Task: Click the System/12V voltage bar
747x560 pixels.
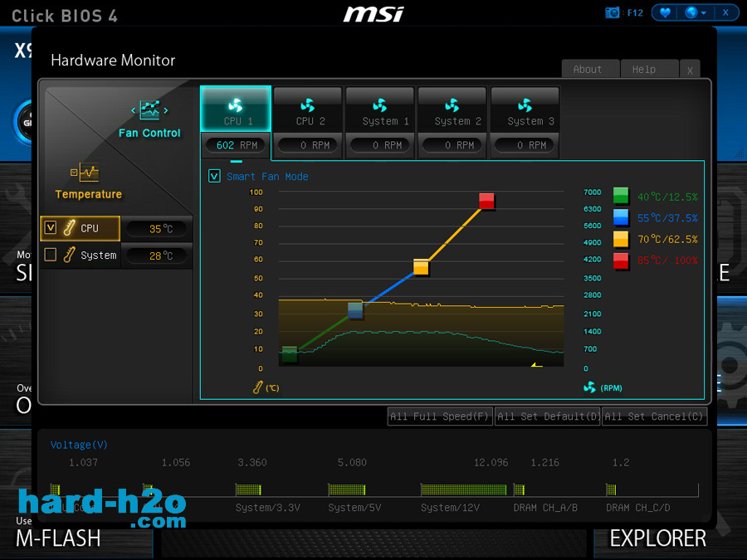Action: pyautogui.click(x=463, y=489)
